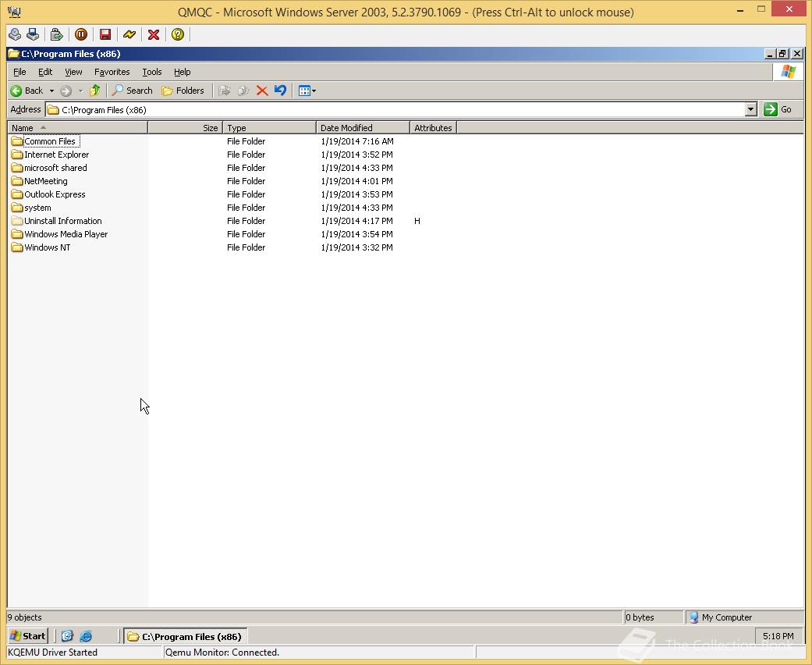Expand the Address bar dropdown
Screen dimensions: 812x665
click(x=751, y=109)
